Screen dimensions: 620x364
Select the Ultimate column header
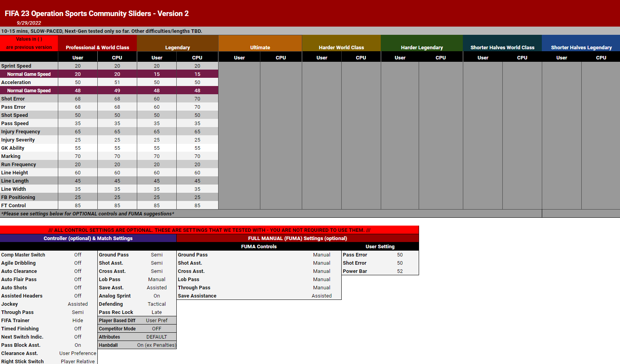[260, 47]
